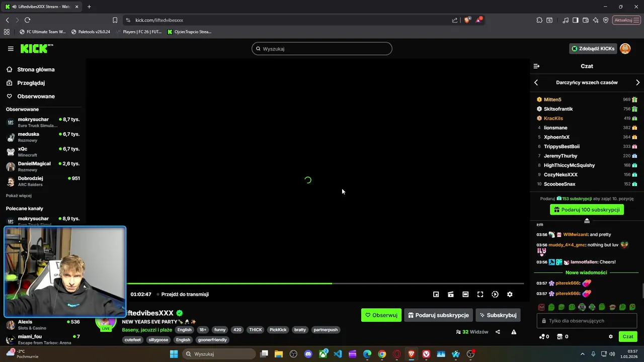Seek on the green video progress bar
This screenshot has height=362, width=644.
tap(326, 284)
